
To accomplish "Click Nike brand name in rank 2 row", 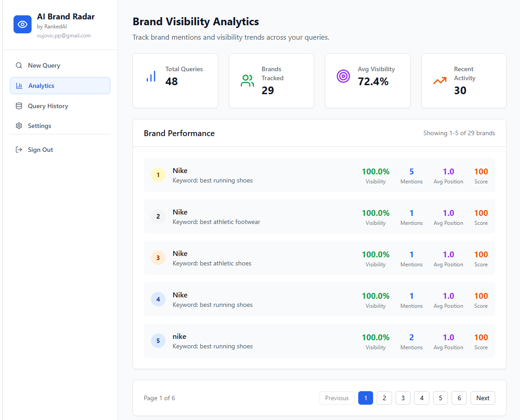I will 180,212.
